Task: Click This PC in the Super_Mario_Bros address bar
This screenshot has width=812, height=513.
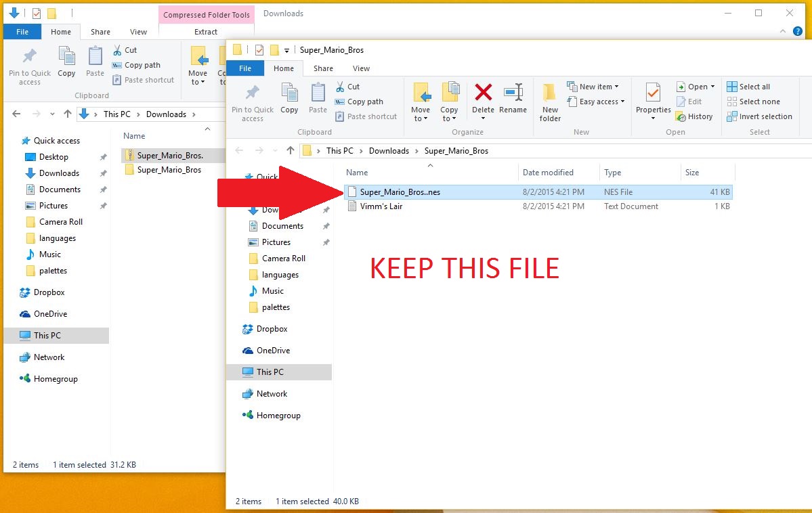Action: point(340,151)
